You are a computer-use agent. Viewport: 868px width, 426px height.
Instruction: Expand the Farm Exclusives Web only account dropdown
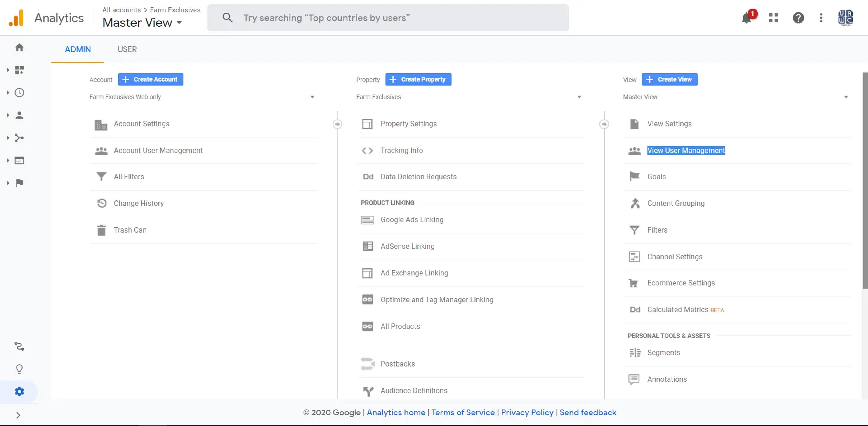point(203,97)
